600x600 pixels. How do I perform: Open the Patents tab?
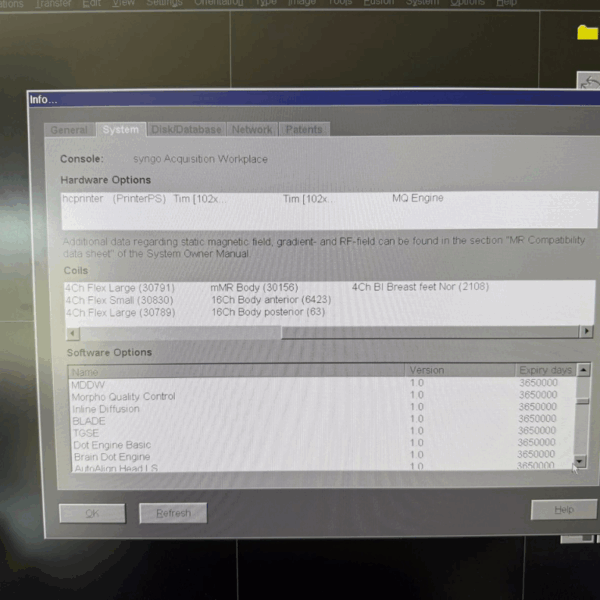tap(304, 129)
